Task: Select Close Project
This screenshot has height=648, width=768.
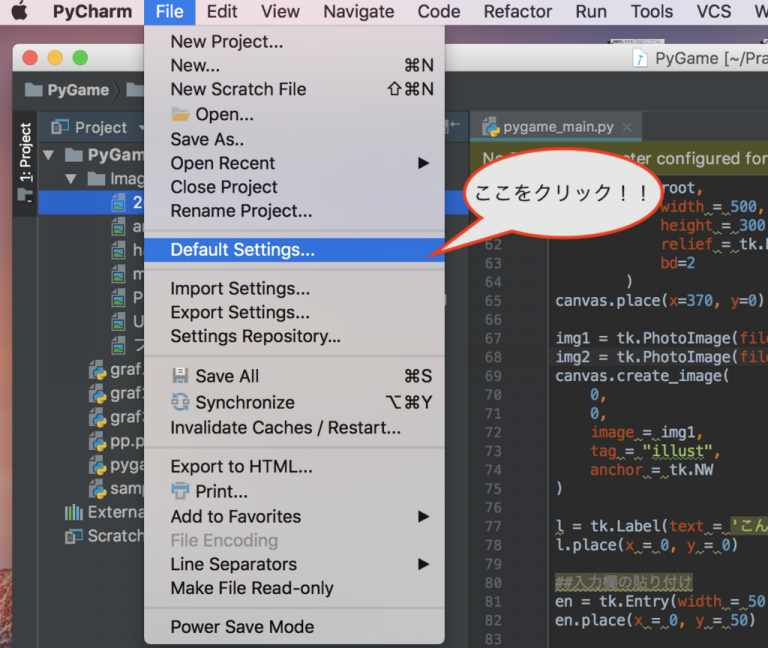Action: (294, 187)
